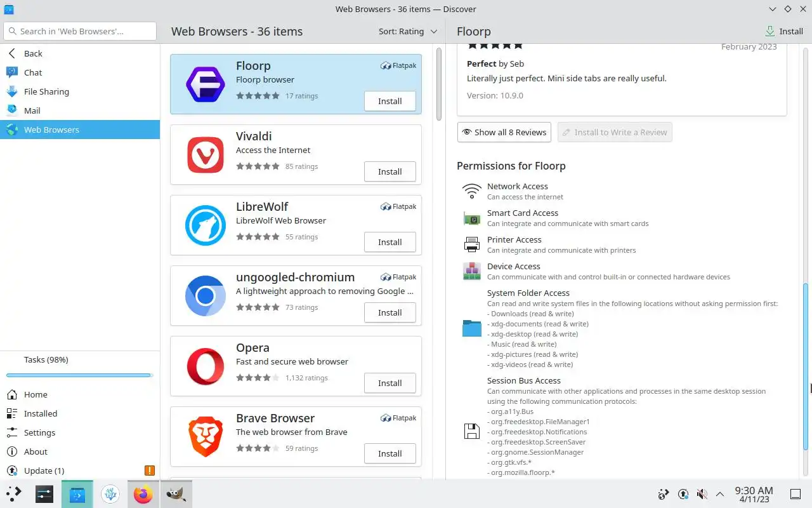812x508 pixels.
Task: Click the Brave Browser lion icon
Action: pyautogui.click(x=205, y=437)
